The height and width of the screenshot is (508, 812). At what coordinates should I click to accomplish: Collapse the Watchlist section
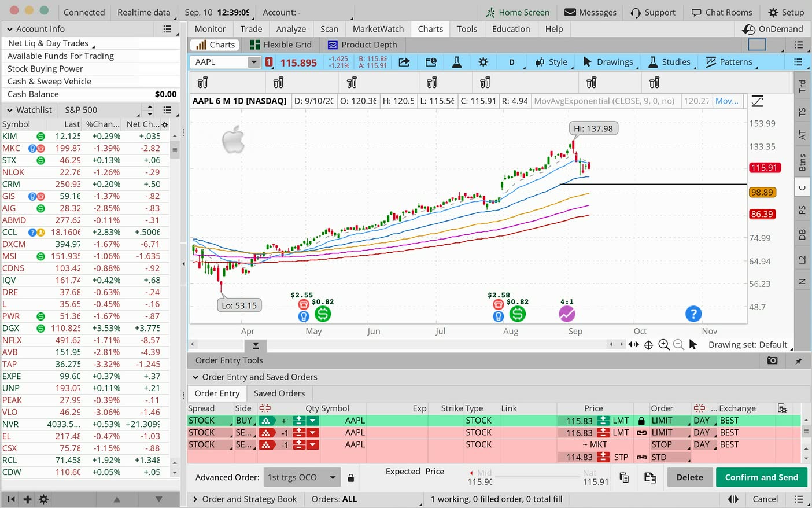(10, 110)
